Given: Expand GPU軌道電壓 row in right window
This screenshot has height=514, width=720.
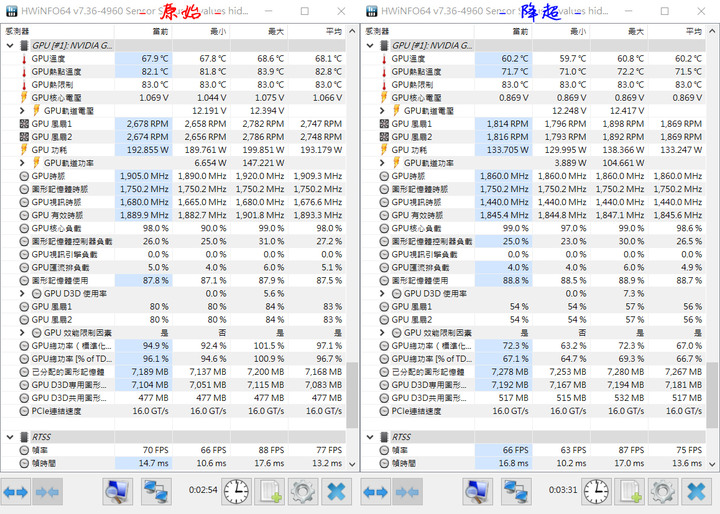Looking at the screenshot, I should pyautogui.click(x=382, y=111).
